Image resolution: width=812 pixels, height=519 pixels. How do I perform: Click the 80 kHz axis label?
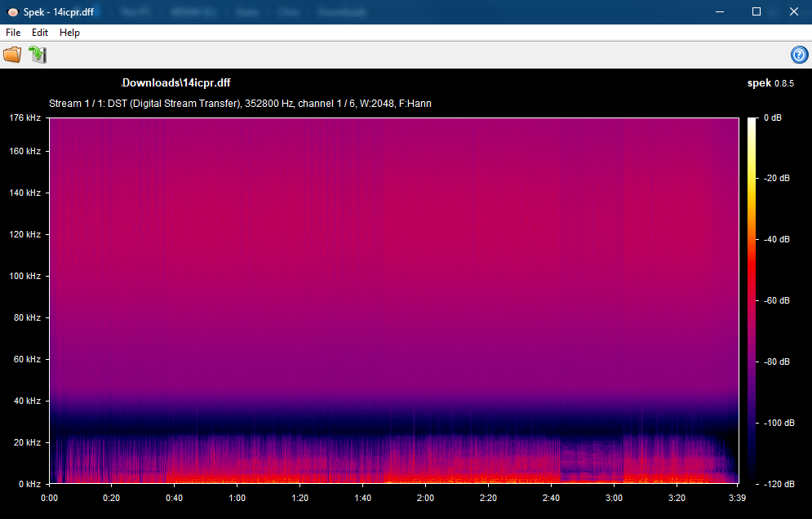[27, 317]
